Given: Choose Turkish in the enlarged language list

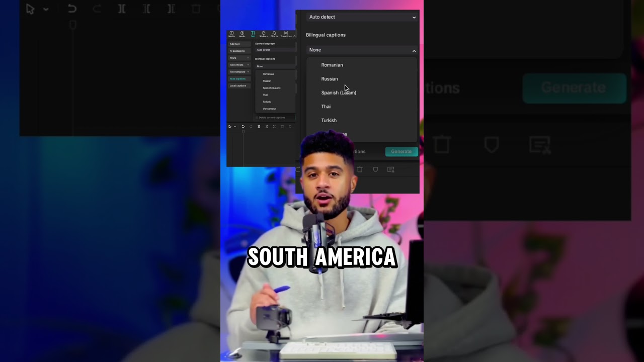Looking at the screenshot, I should point(329,120).
